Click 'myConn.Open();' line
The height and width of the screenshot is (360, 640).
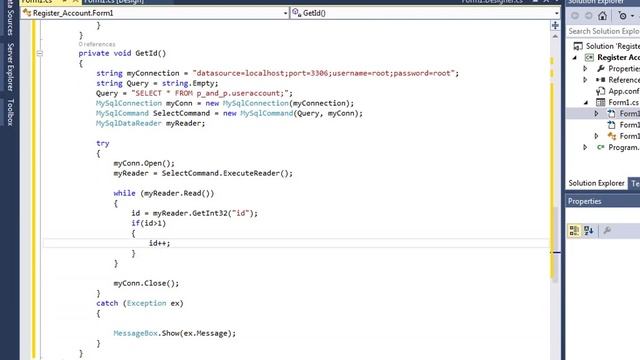coord(144,163)
